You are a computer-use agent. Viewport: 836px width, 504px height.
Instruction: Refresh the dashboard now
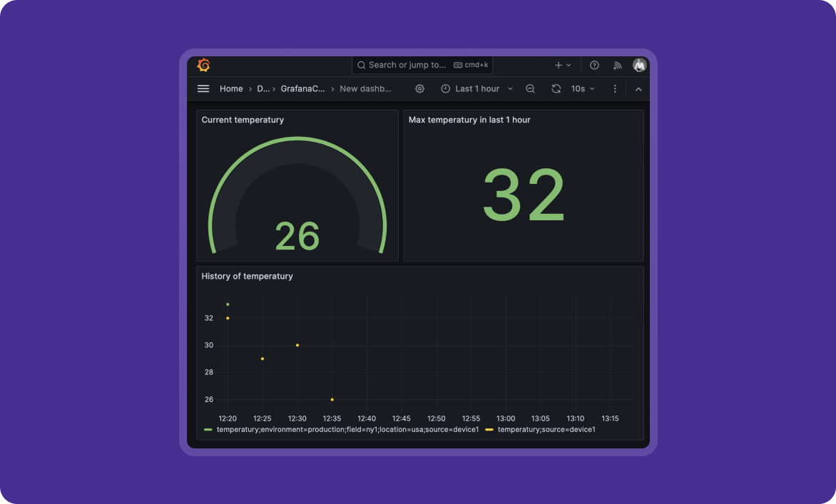(x=556, y=88)
